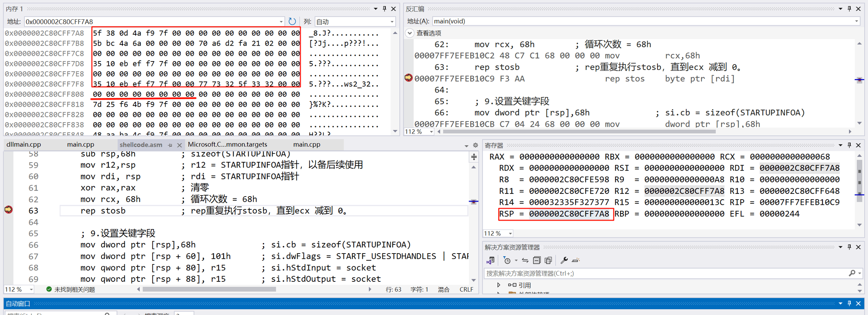Viewport: 868px width, 315px height.
Task: Click the Sync with Active Document icon
Action: coord(525,260)
